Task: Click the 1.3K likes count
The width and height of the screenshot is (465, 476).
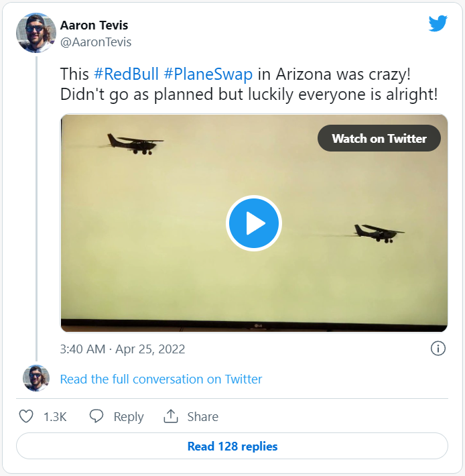Action: [55, 417]
